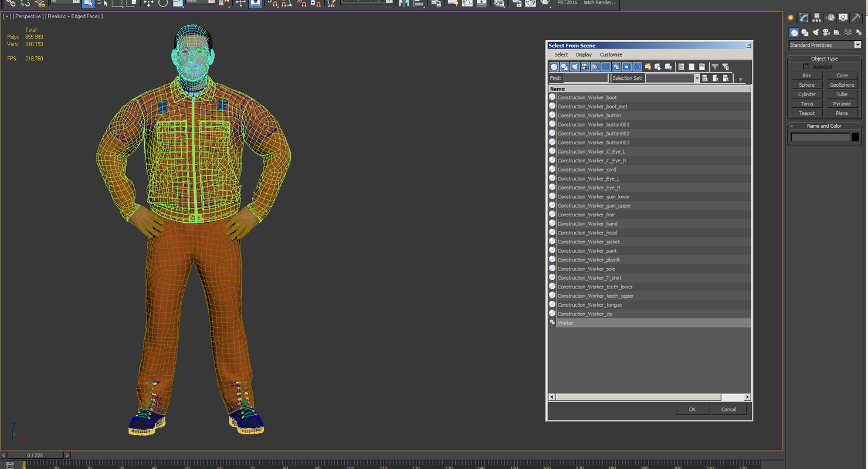The image size is (868, 469).
Task: Click the blank page icon in dialog toolbar
Action: pyautogui.click(x=691, y=67)
